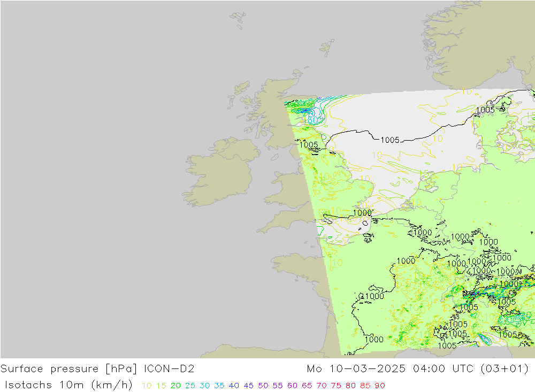Click the 'Isotachs 10m (km/h)' legend label
The height and width of the screenshot is (392, 535).
click(x=68, y=385)
